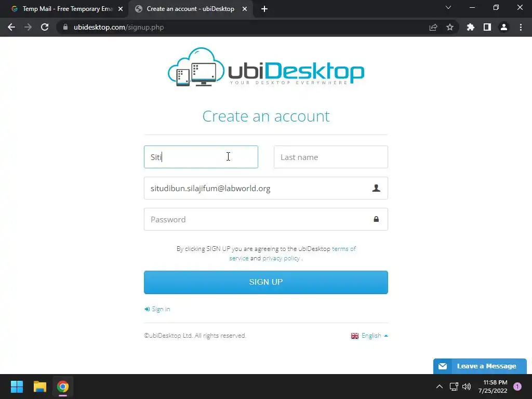Go back using the browser back arrow
The image size is (532, 399).
point(11,27)
